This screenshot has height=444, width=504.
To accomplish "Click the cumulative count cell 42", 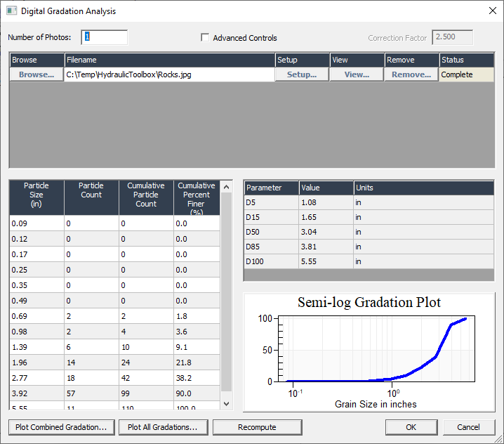I will point(146,378).
